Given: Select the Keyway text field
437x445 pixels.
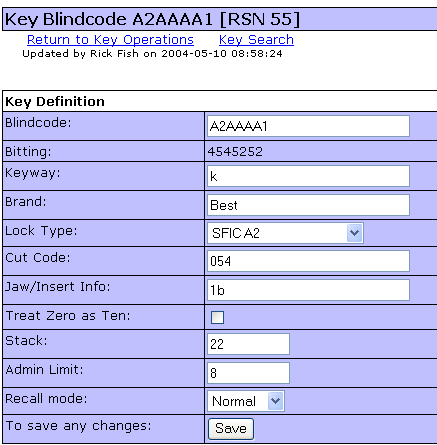Looking at the screenshot, I should (x=308, y=176).
